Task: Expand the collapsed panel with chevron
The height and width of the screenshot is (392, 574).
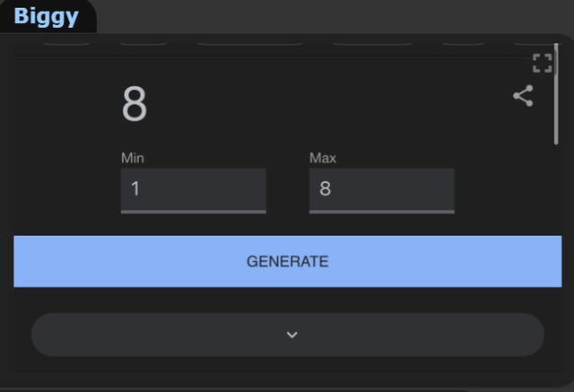Action: [287, 335]
